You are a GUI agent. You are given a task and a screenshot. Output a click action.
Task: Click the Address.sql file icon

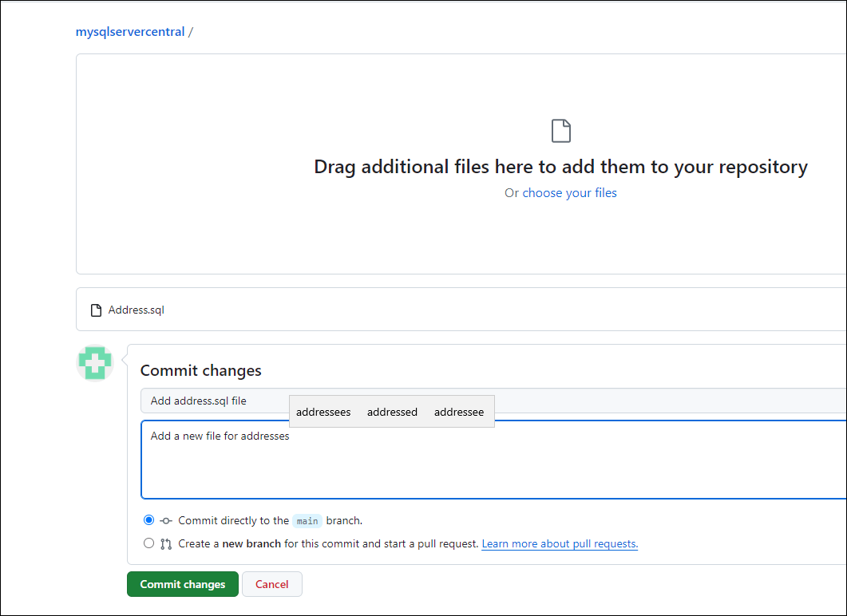pyautogui.click(x=96, y=310)
